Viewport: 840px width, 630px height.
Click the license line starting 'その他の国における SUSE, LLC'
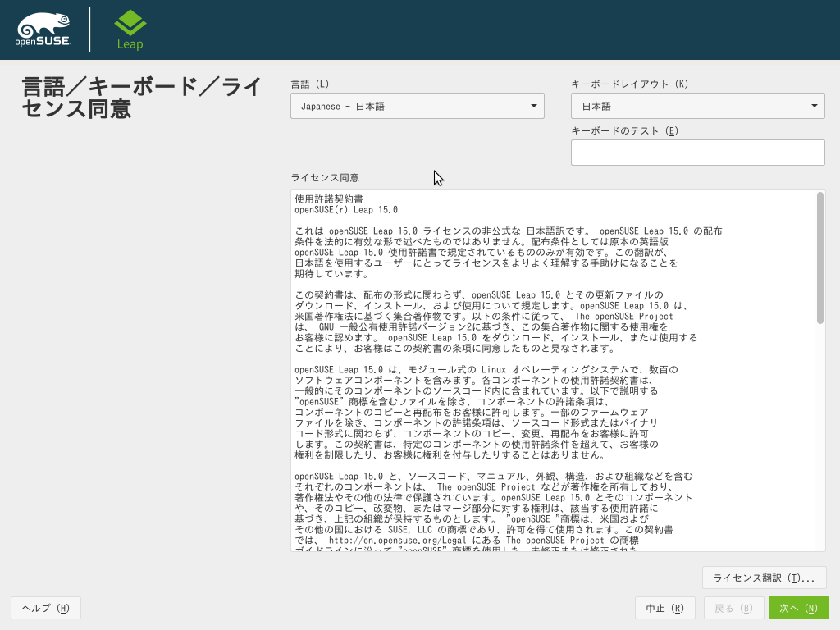[484, 529]
